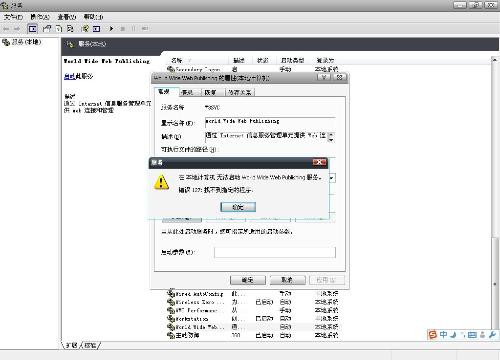
Task: Click the Pause Service toolbar icon
Action: tap(134, 29)
